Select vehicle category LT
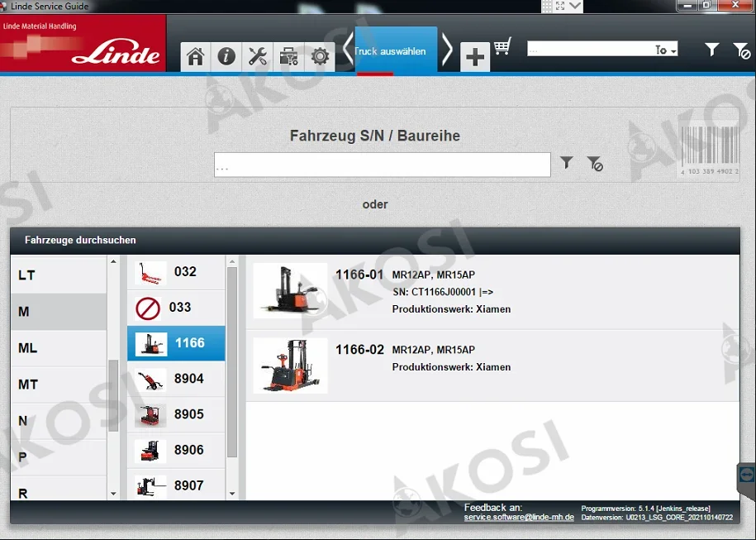 coord(59,275)
